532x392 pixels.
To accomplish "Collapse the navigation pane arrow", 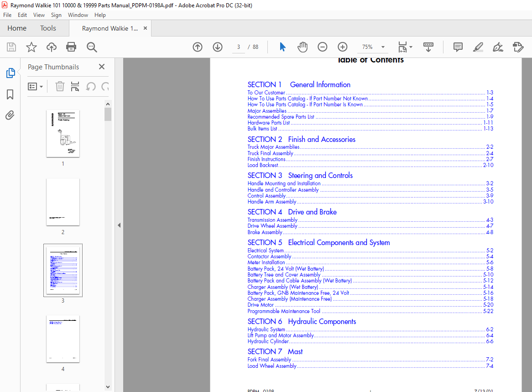I will tap(119, 225).
